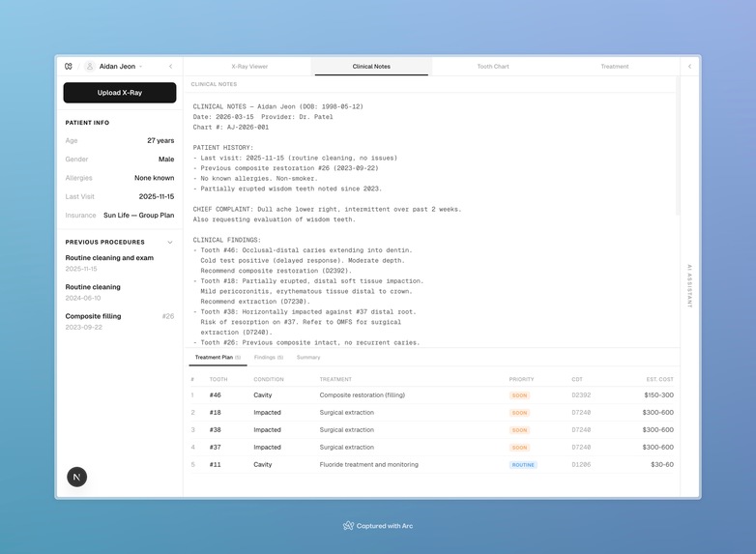The width and height of the screenshot is (756, 554).
Task: Click the Tooth column header
Action: 218,379
